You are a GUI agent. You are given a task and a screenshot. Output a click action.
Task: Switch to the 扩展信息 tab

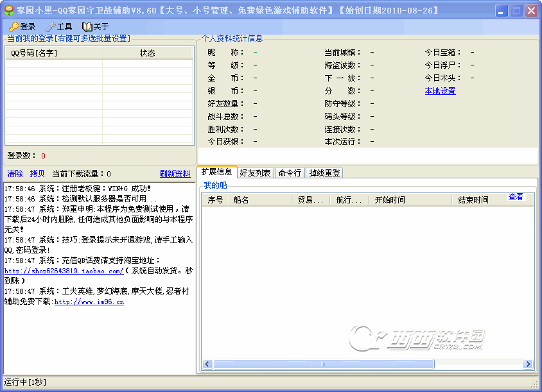click(x=216, y=172)
